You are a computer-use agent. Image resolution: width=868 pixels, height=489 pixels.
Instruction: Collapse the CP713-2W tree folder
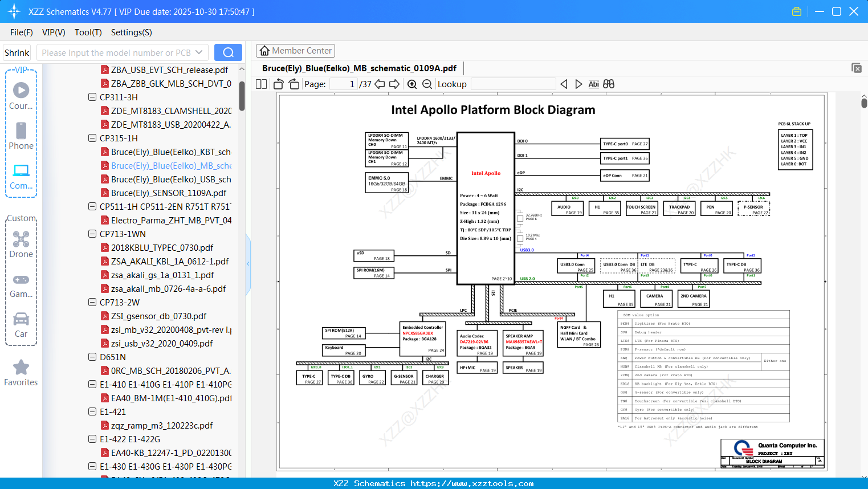92,303
